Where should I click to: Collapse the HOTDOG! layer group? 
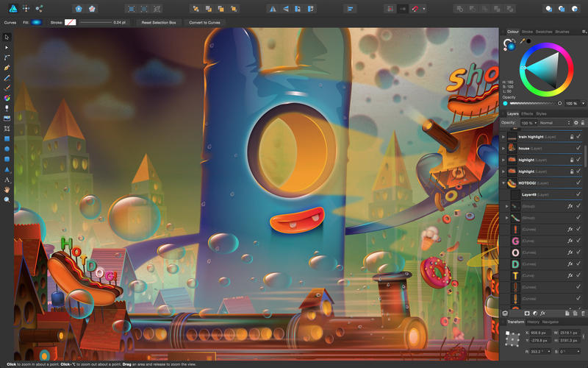503,183
